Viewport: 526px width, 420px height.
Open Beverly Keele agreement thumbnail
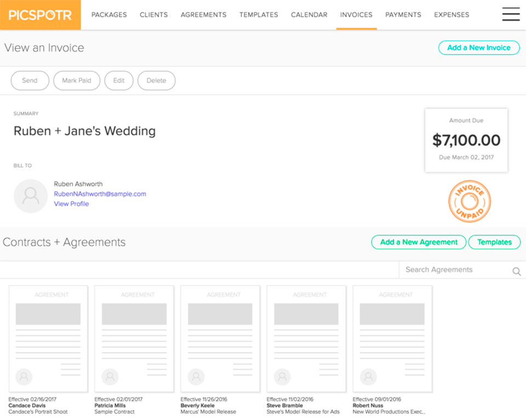220,338
